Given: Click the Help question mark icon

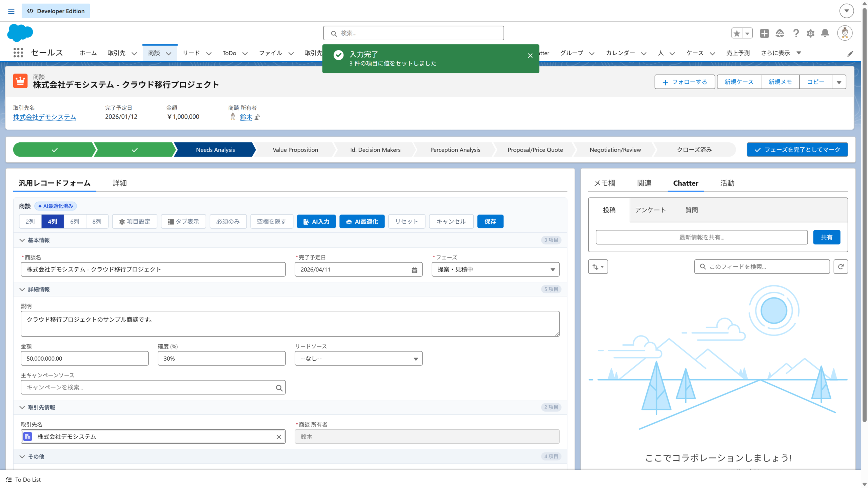Looking at the screenshot, I should pyautogui.click(x=796, y=33).
